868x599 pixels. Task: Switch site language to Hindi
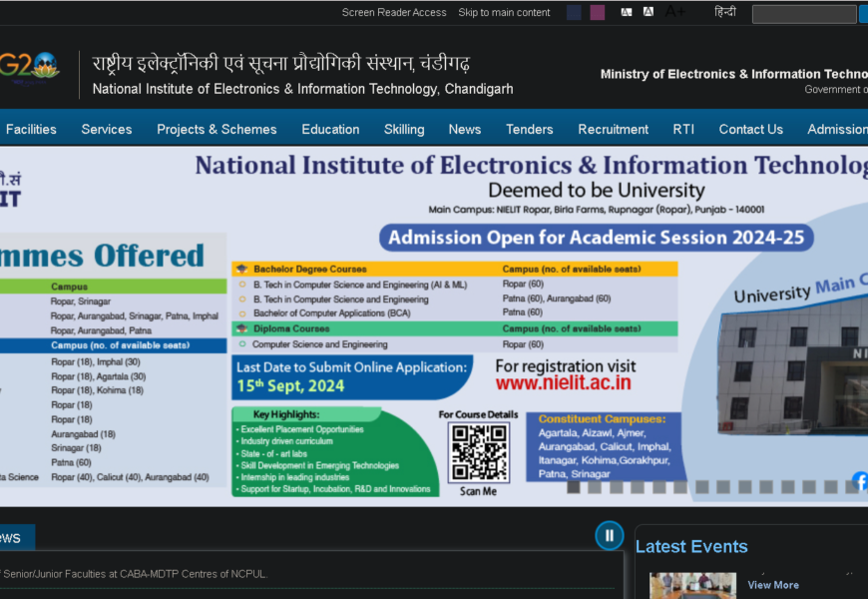click(x=725, y=12)
